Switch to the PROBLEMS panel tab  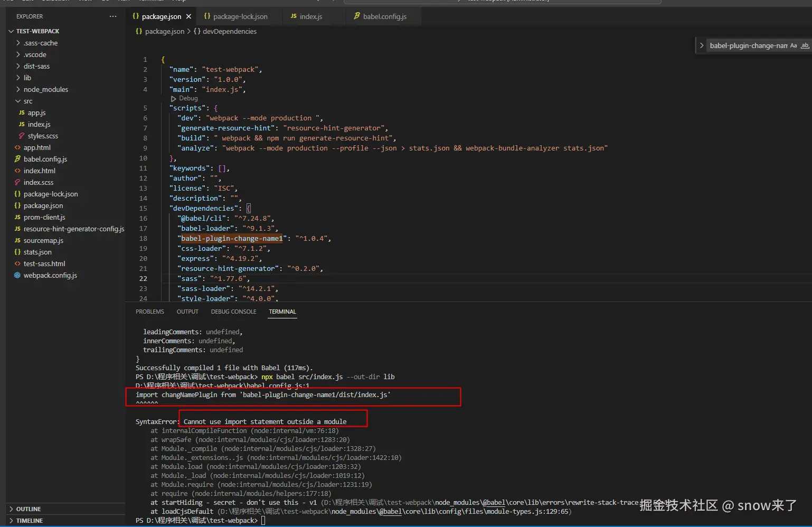pyautogui.click(x=150, y=312)
